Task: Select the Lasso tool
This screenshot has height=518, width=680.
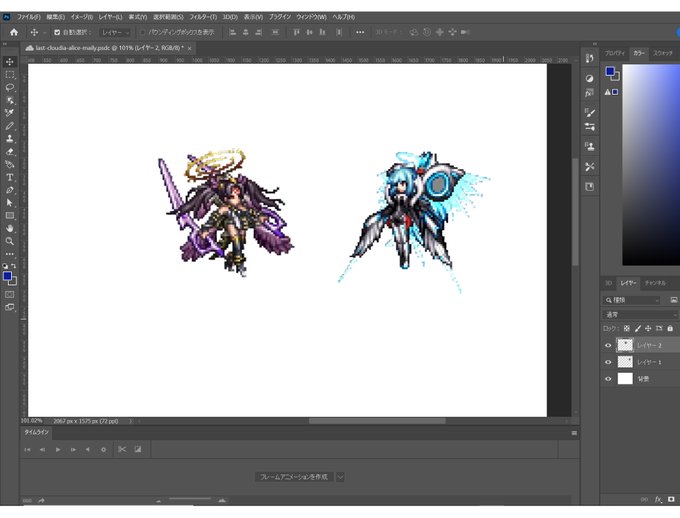Action: [x=10, y=87]
